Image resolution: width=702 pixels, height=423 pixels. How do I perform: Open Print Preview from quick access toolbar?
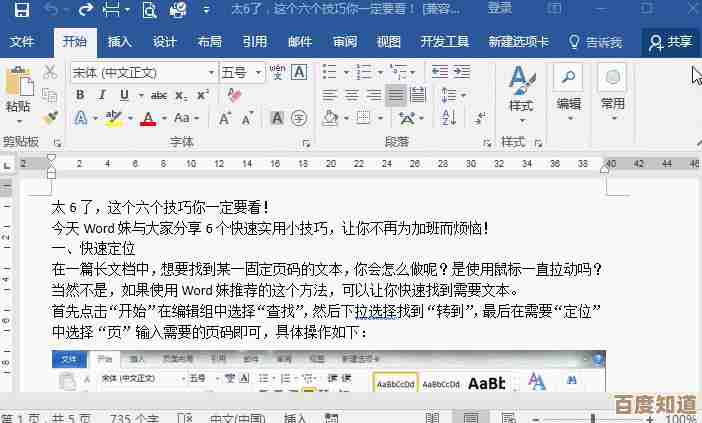(x=149, y=9)
